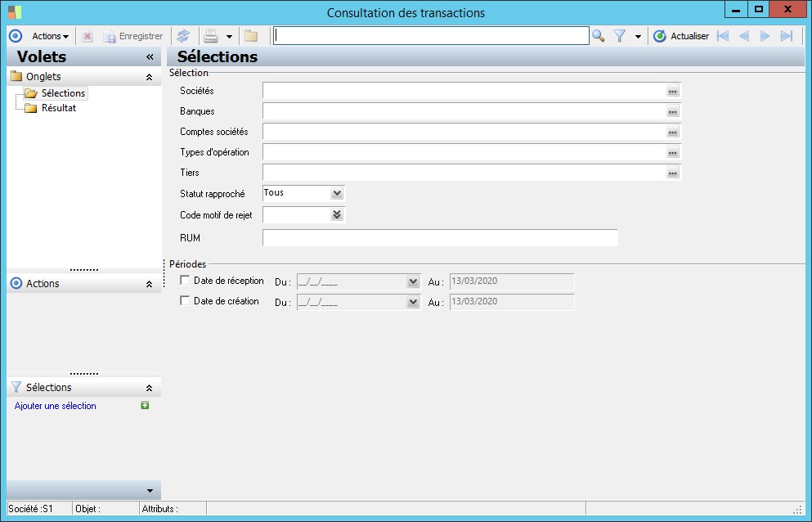Click the Sociétés input field

coord(464,91)
